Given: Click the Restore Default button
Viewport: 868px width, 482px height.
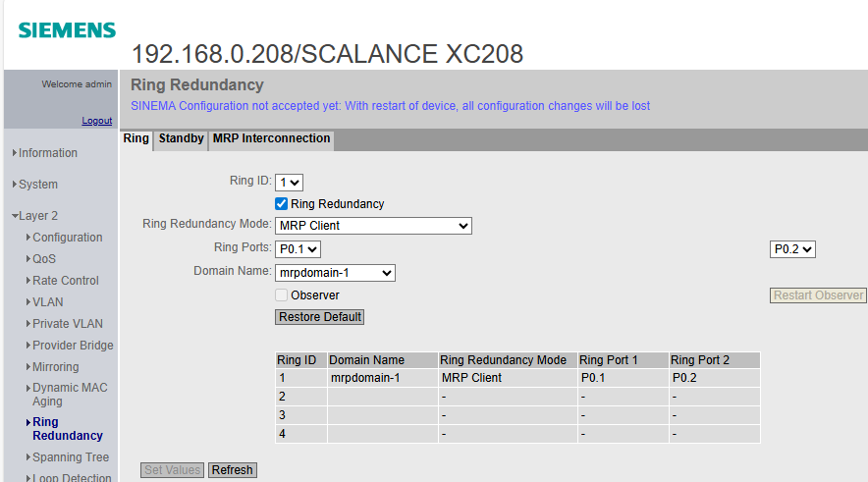Looking at the screenshot, I should point(320,317).
